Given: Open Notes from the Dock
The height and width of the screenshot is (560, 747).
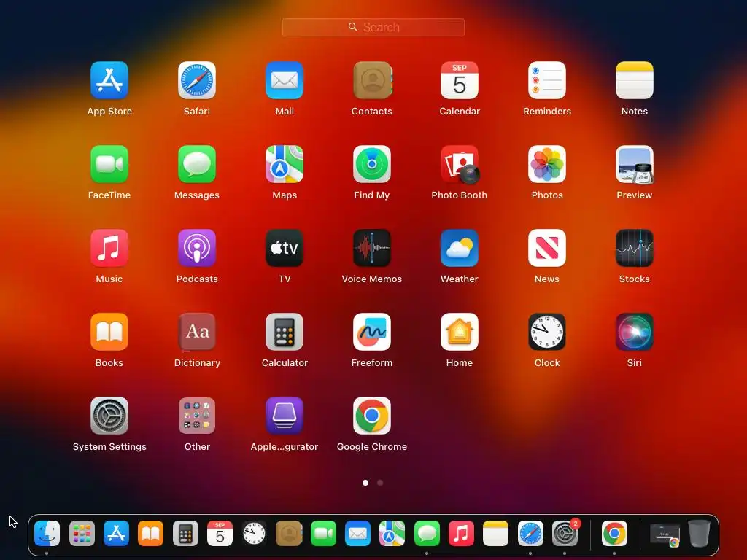Looking at the screenshot, I should pyautogui.click(x=495, y=533).
